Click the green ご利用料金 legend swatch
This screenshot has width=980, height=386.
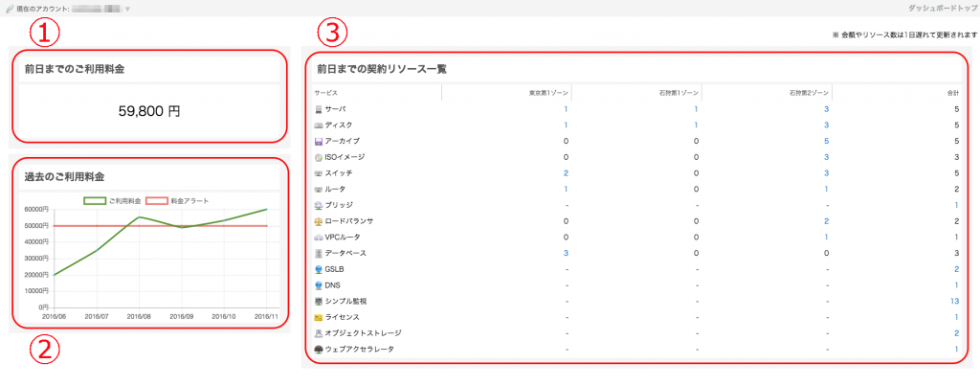click(x=95, y=201)
